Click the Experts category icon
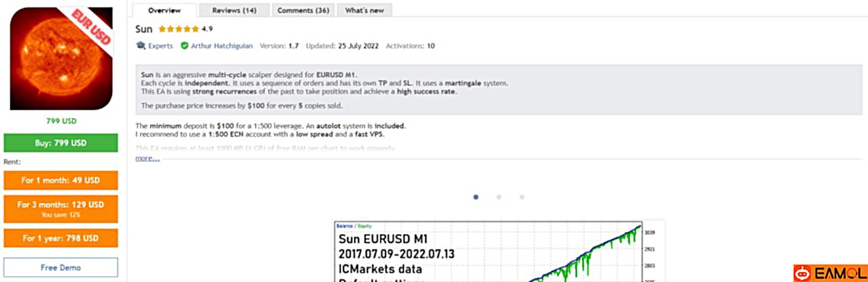 tap(140, 46)
